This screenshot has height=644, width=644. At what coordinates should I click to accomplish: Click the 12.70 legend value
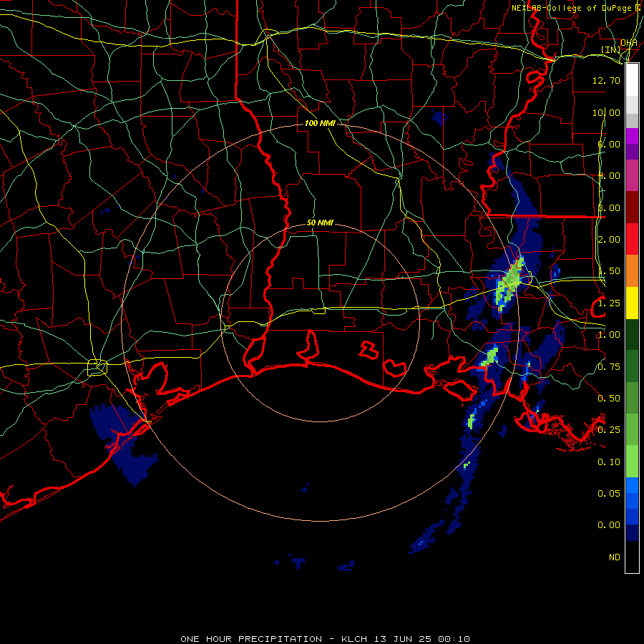point(606,80)
